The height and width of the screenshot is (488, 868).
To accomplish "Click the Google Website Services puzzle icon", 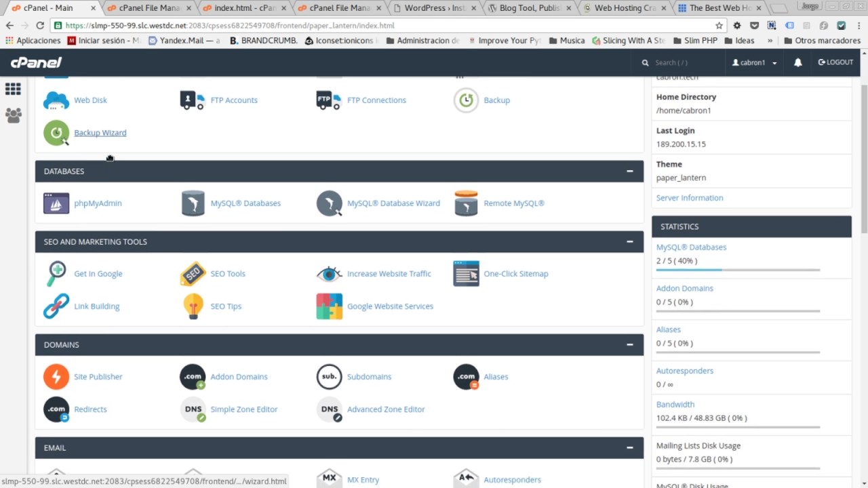I will [329, 306].
